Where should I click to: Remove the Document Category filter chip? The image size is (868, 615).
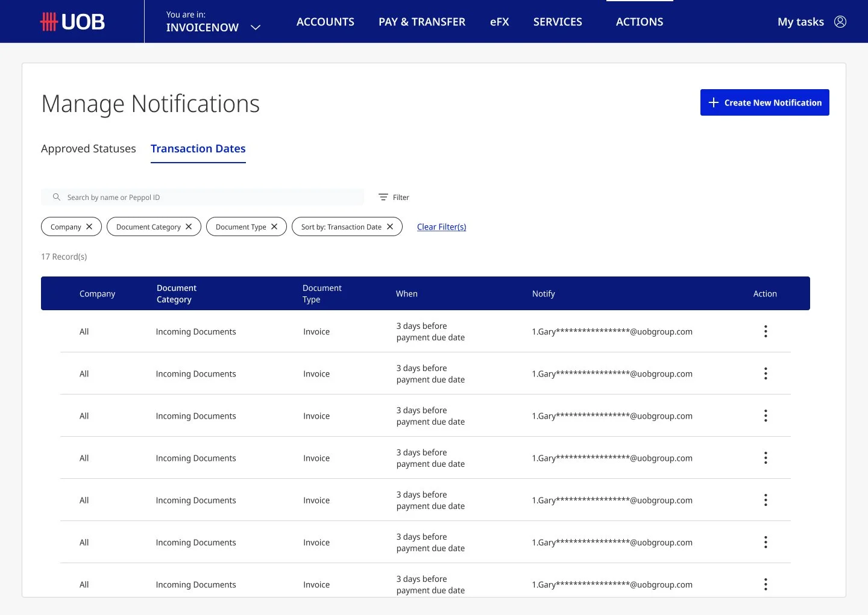(189, 226)
